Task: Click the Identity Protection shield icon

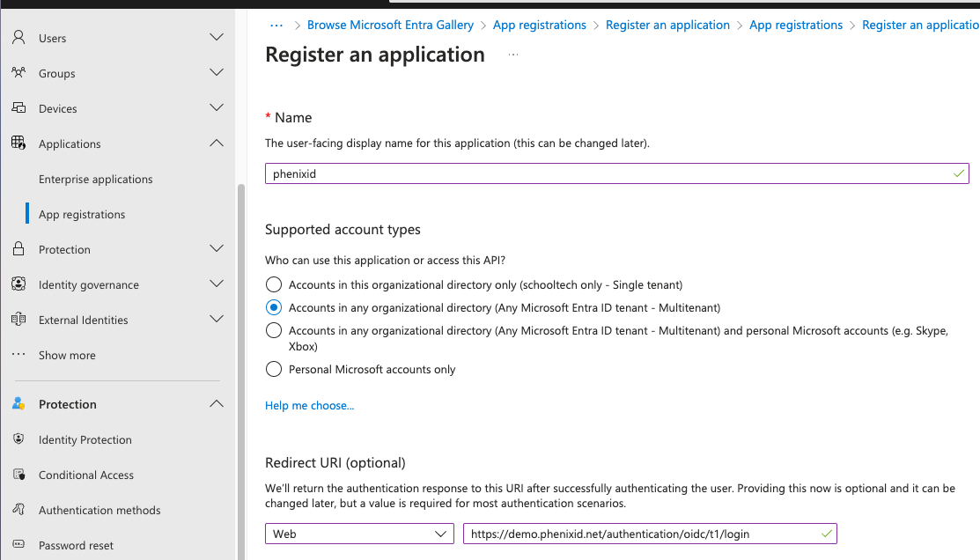Action: point(18,438)
